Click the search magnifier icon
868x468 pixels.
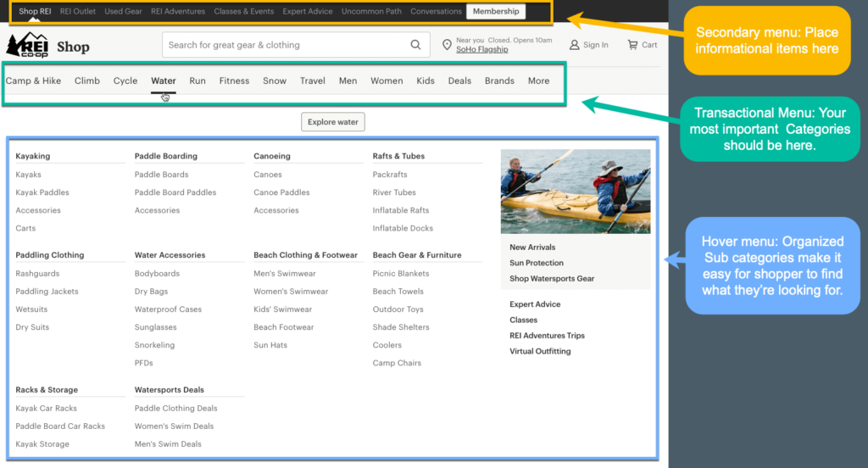point(415,45)
